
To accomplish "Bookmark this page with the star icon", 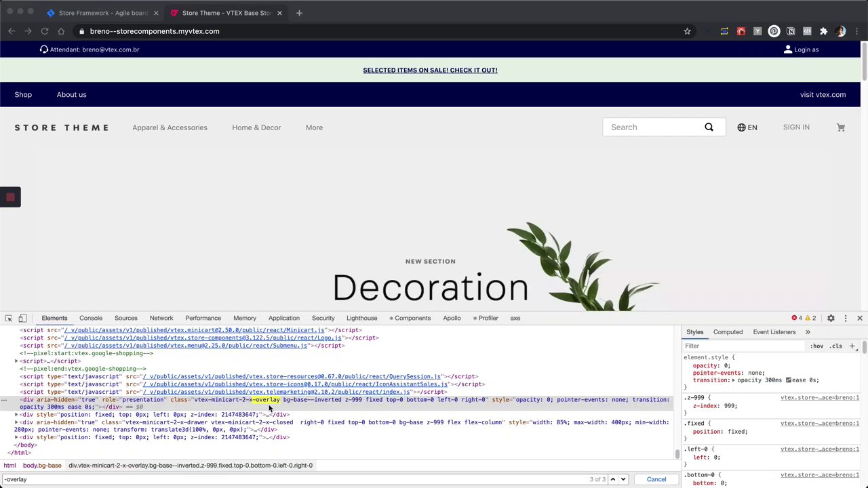I will tap(687, 31).
